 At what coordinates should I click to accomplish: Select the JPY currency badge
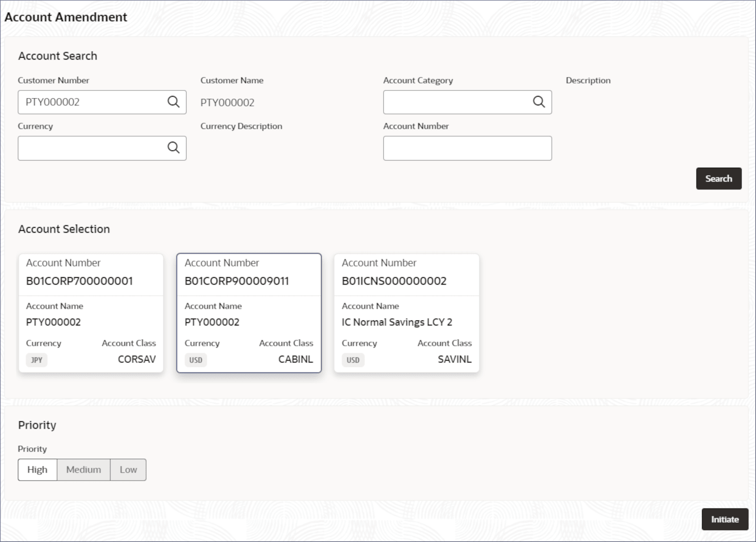click(37, 360)
